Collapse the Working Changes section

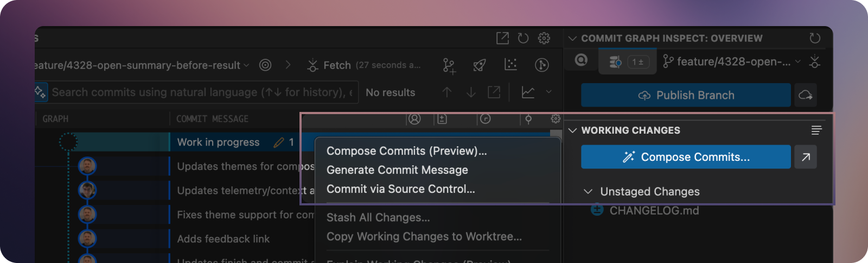pyautogui.click(x=572, y=130)
